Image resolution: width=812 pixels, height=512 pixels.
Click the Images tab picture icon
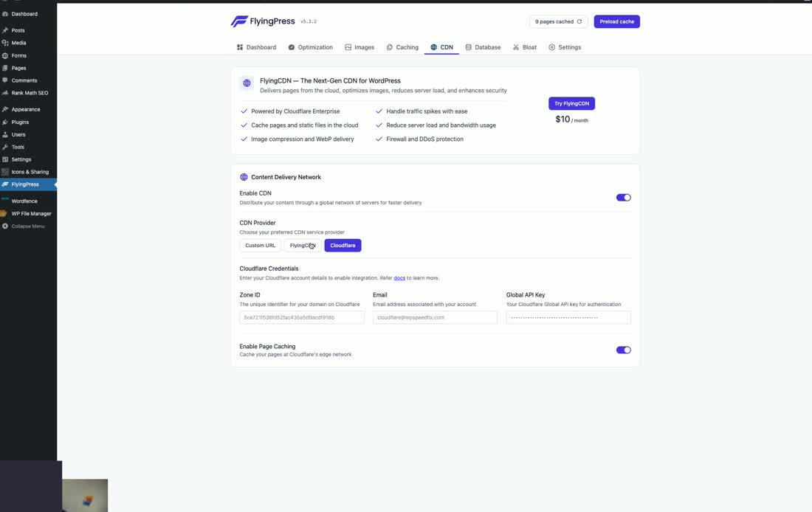coord(348,47)
